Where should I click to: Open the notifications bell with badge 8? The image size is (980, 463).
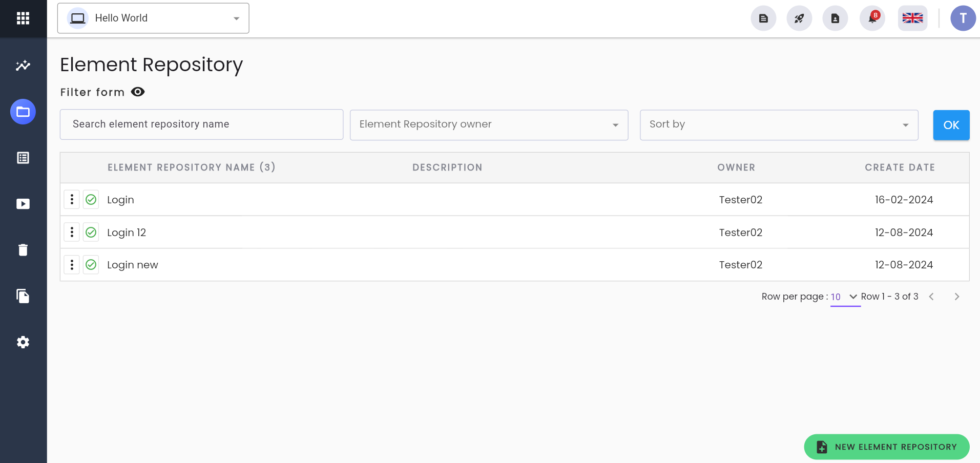[872, 18]
